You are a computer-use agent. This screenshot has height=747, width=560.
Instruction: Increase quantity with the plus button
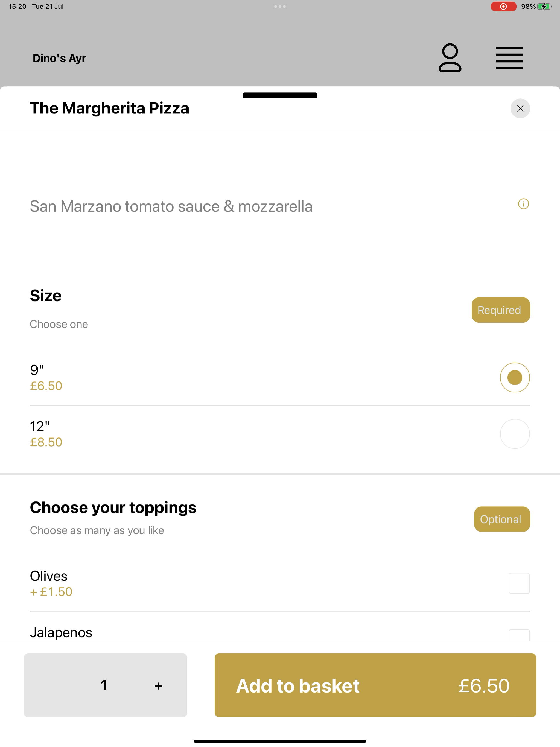(x=158, y=686)
